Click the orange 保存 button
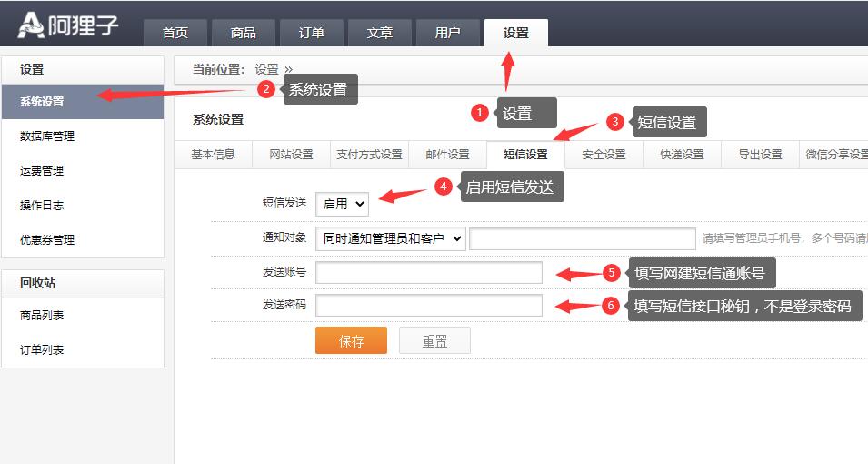This screenshot has height=464, width=868. pos(351,341)
